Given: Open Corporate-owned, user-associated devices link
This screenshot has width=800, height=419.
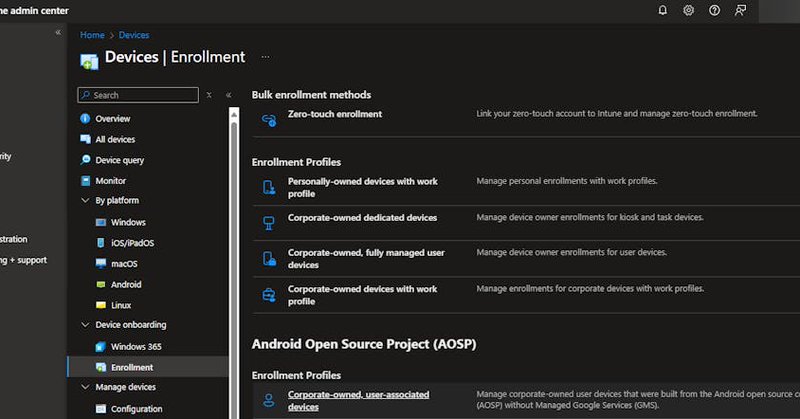Looking at the screenshot, I should click(358, 401).
